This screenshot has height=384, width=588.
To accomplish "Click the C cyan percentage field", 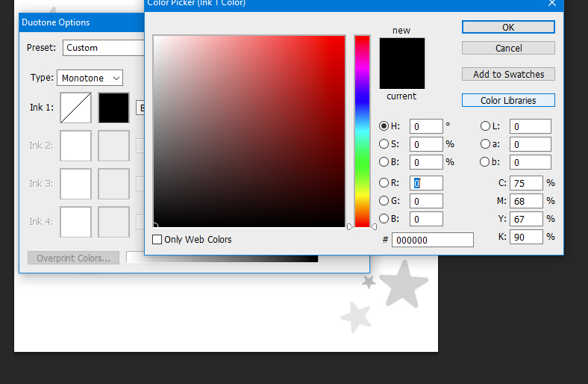I will (526, 183).
